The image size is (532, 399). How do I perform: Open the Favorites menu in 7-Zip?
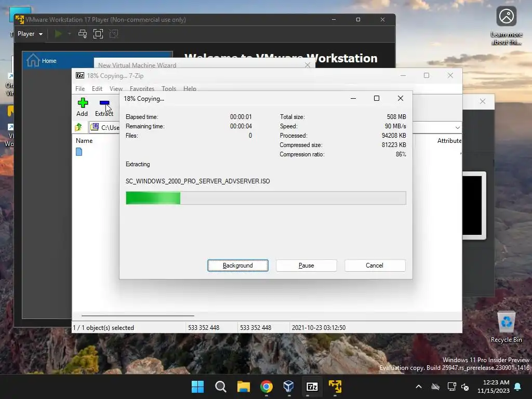(x=142, y=88)
